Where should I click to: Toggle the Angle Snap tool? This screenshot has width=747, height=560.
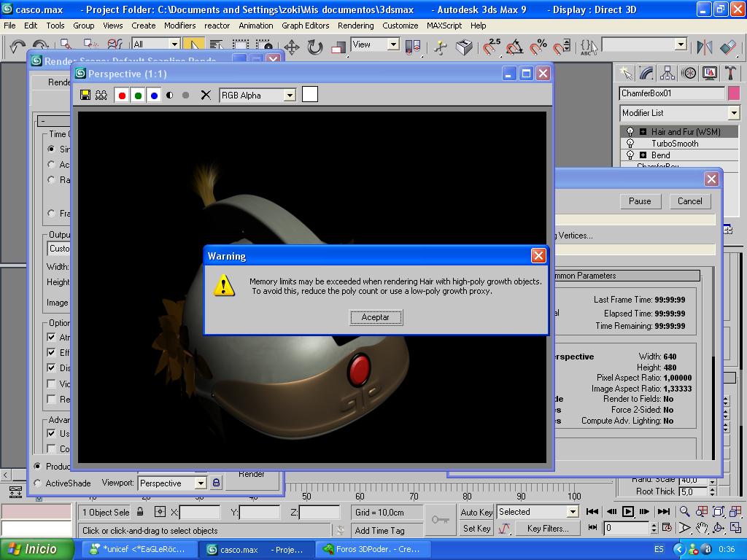(514, 47)
